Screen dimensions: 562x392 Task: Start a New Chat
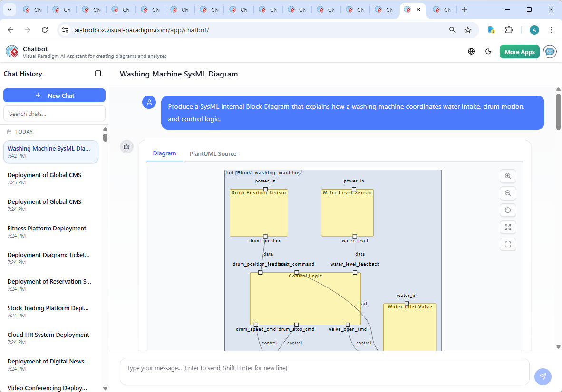pos(54,95)
